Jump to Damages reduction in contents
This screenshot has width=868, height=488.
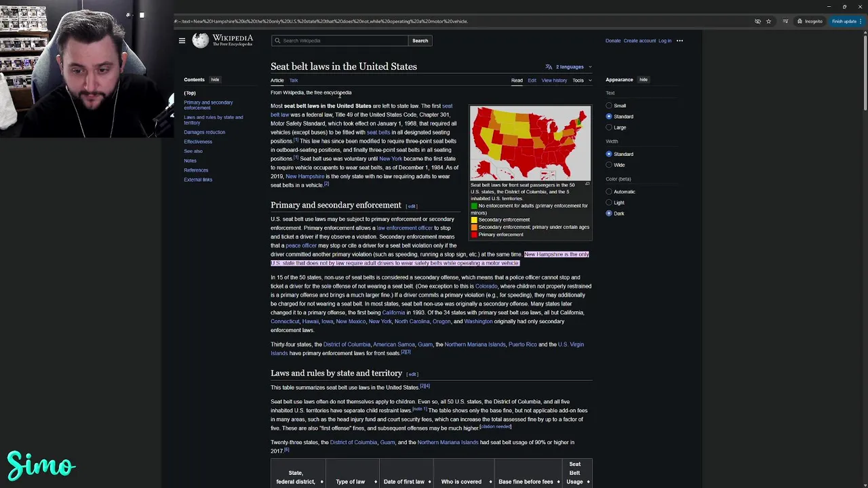204,132
